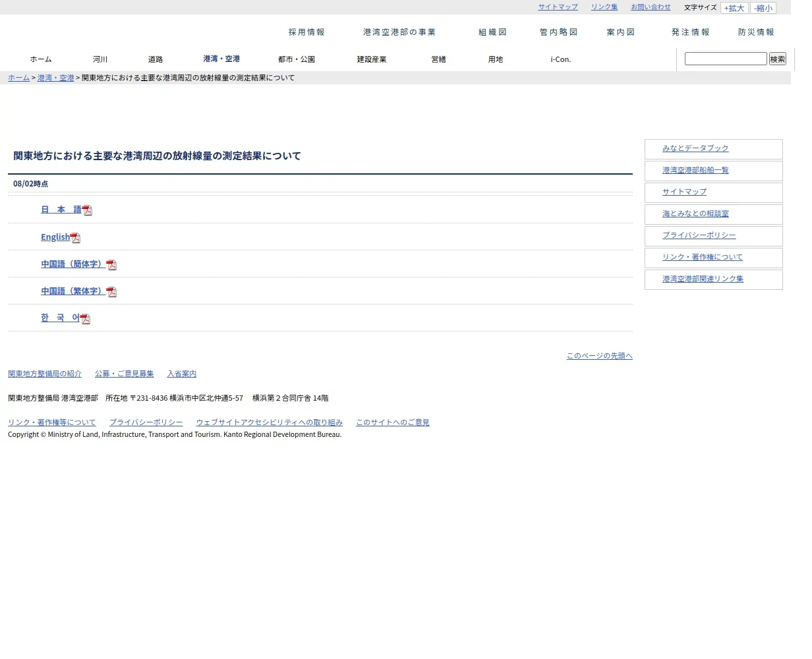Open the PDF icon beside English

pyautogui.click(x=75, y=238)
